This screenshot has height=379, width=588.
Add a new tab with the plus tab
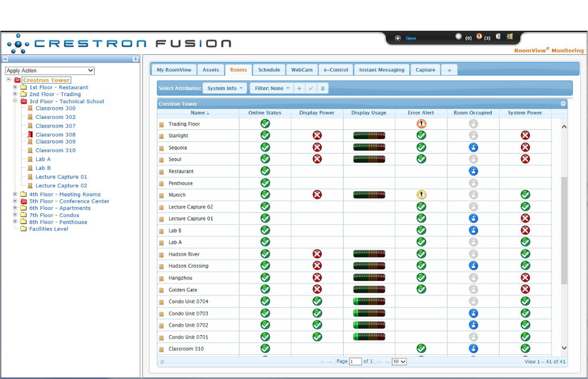[x=449, y=70]
